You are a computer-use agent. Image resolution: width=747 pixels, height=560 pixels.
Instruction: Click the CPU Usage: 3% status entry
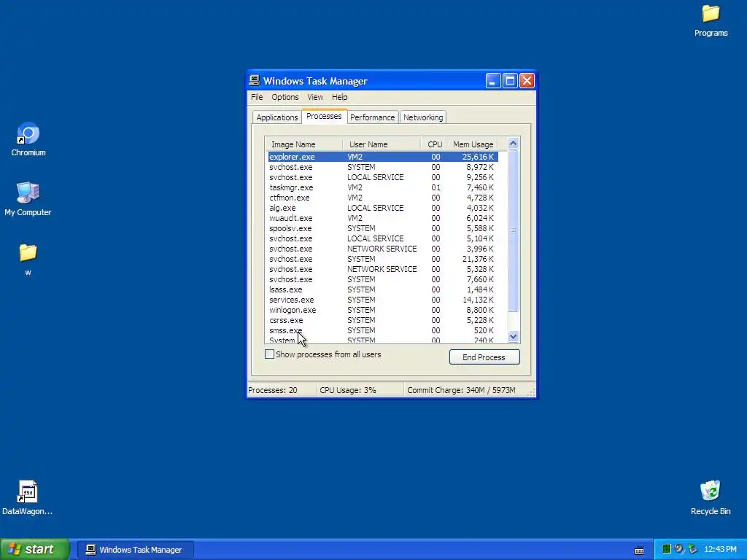[360, 390]
